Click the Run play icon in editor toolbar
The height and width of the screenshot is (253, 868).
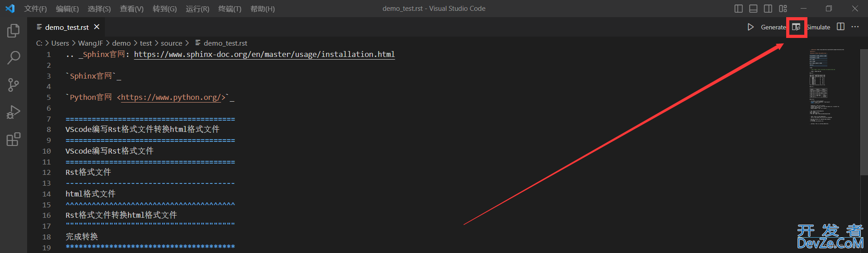click(750, 27)
